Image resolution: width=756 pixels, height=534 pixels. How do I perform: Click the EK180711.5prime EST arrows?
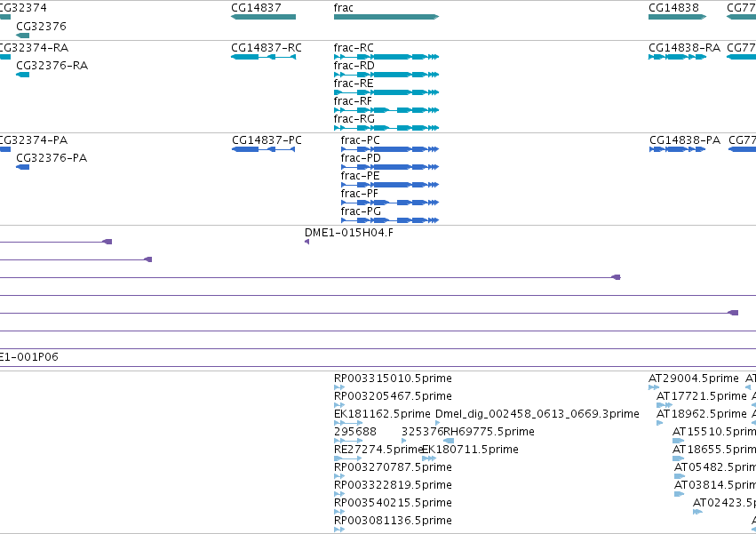tap(429, 458)
